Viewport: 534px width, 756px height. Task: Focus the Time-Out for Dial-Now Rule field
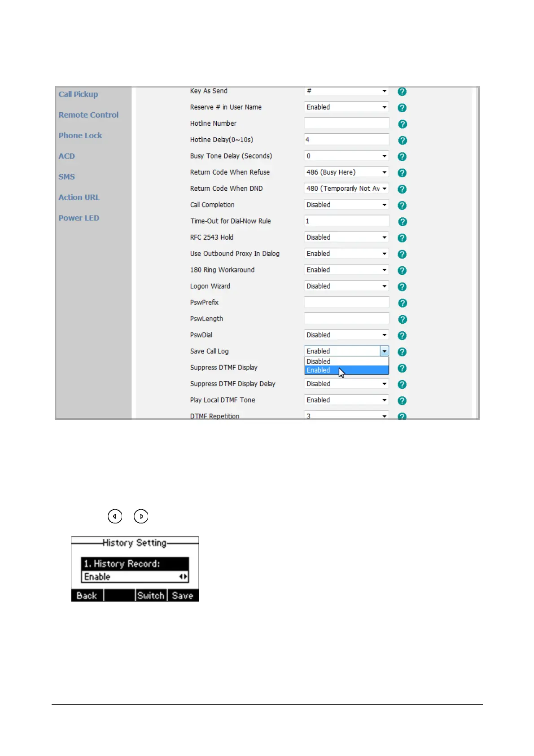click(346, 221)
